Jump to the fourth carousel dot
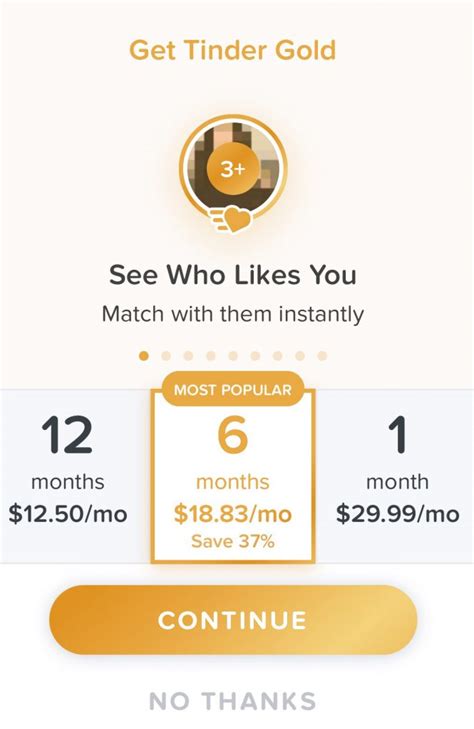The image size is (474, 729). 211,356
